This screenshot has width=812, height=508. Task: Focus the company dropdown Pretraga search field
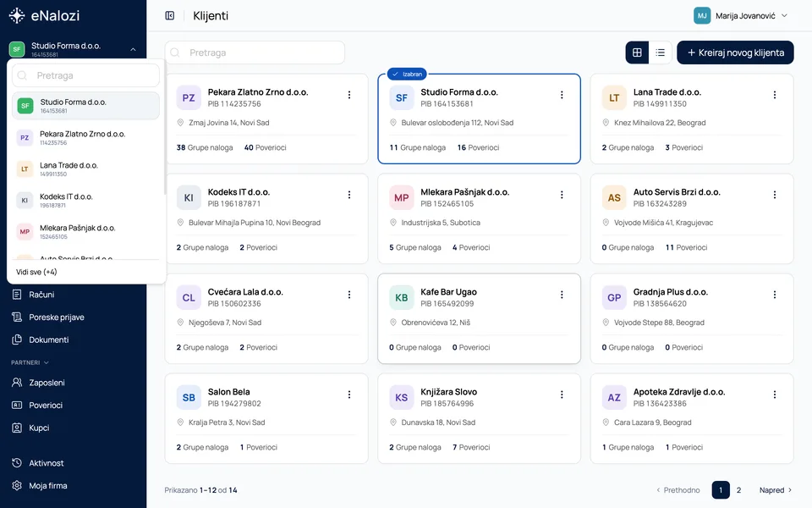coord(85,75)
